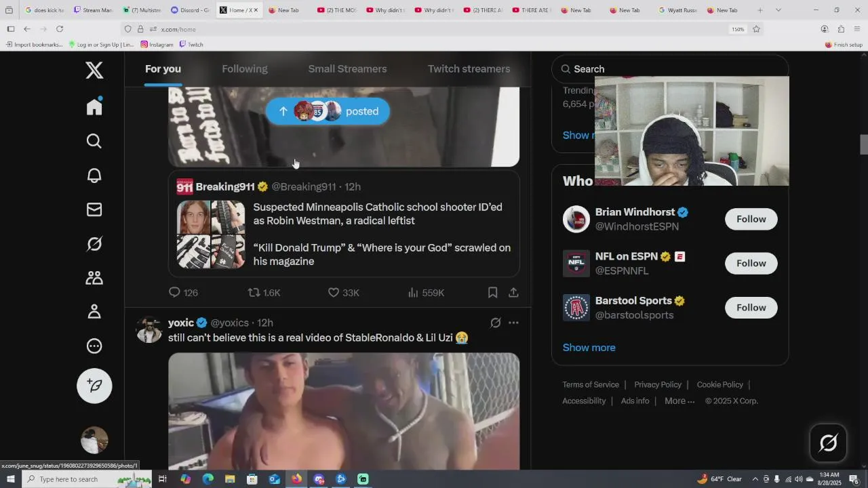The width and height of the screenshot is (868, 488).
Task: Open NFL on ESPN profile name
Action: [x=627, y=256]
